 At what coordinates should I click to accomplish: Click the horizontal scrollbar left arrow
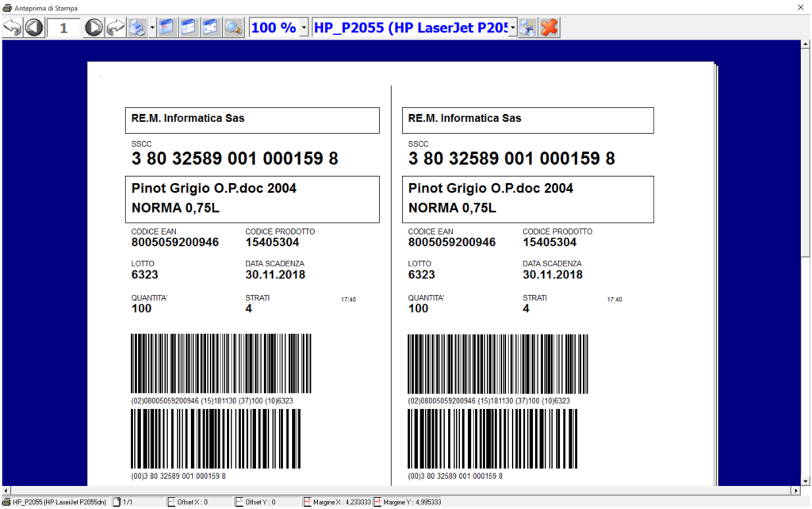6,490
